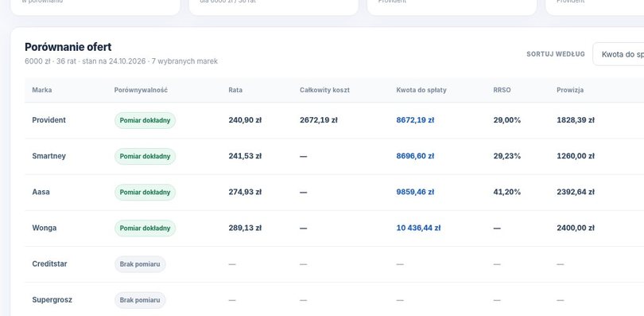Click the RRSO value 29,23%
Image resolution: width=644 pixels, height=316 pixels.
click(x=507, y=156)
